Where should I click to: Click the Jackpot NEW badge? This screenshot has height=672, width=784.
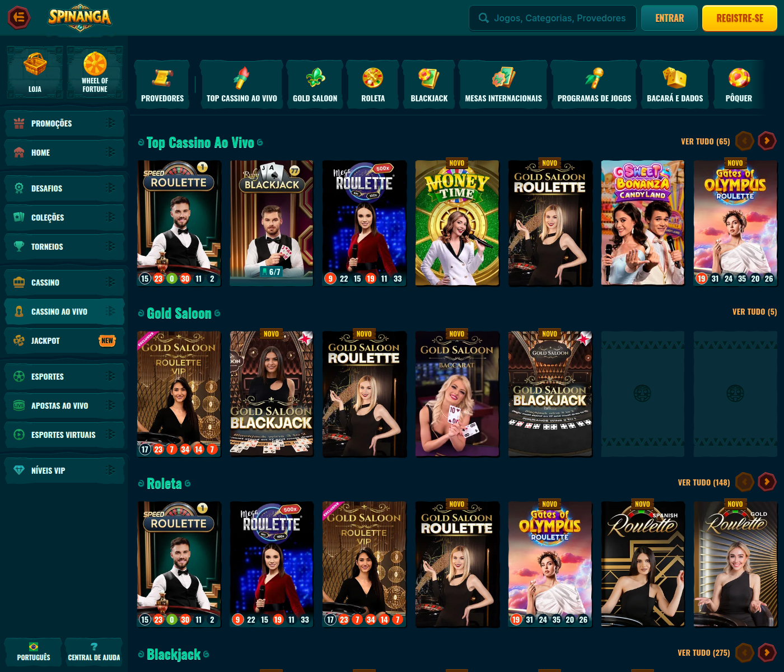pyautogui.click(x=107, y=340)
